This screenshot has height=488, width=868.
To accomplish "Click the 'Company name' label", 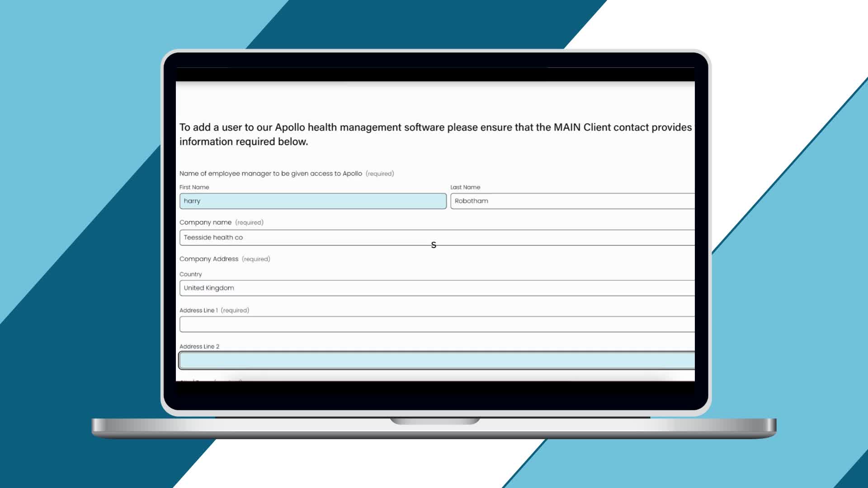I will [205, 222].
